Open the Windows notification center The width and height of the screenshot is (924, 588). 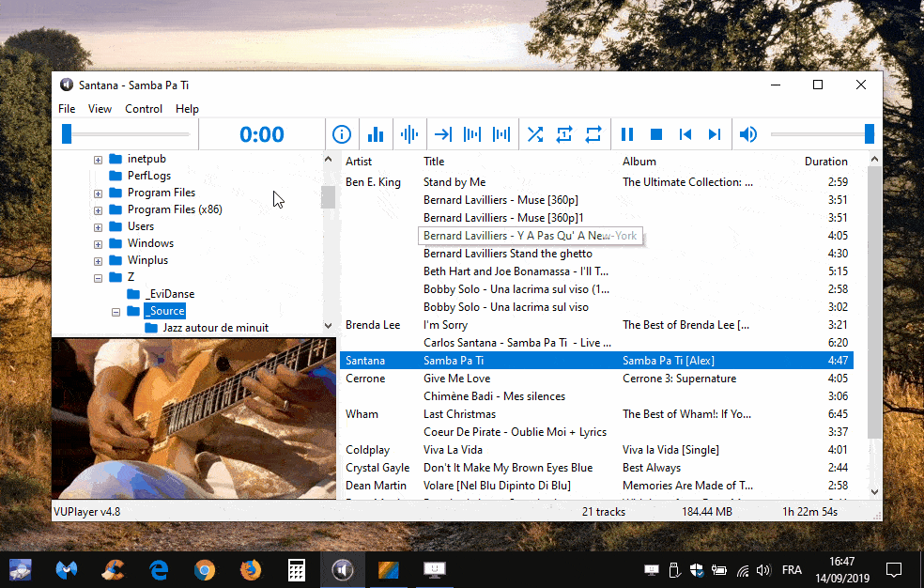pyautogui.click(x=894, y=570)
